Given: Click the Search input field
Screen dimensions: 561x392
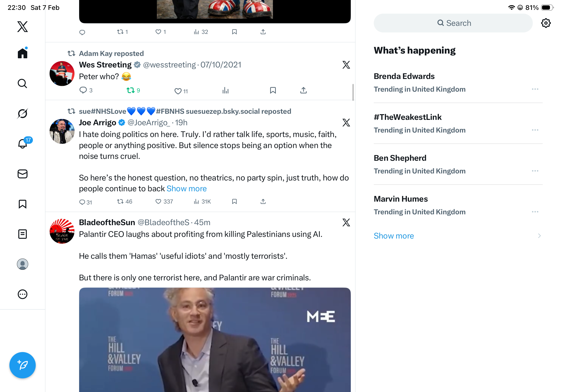Looking at the screenshot, I should coord(453,23).
